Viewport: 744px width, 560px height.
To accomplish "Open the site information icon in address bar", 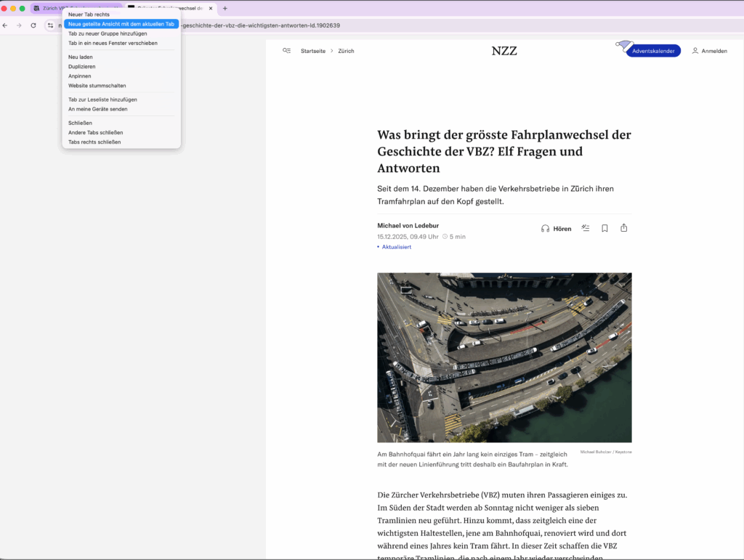I will coord(50,25).
